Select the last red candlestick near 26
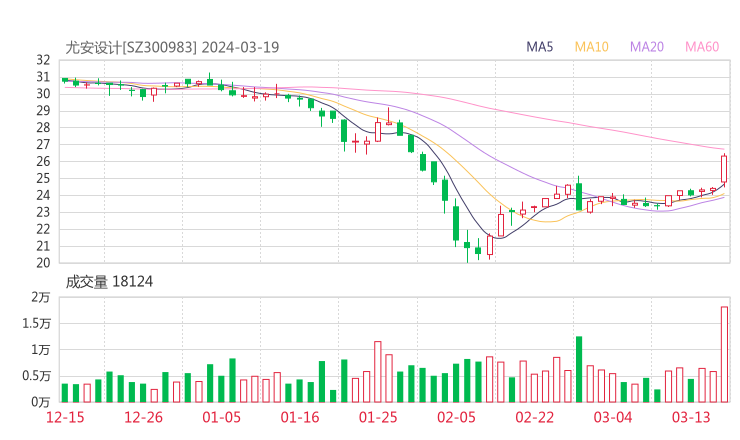 coord(724,169)
